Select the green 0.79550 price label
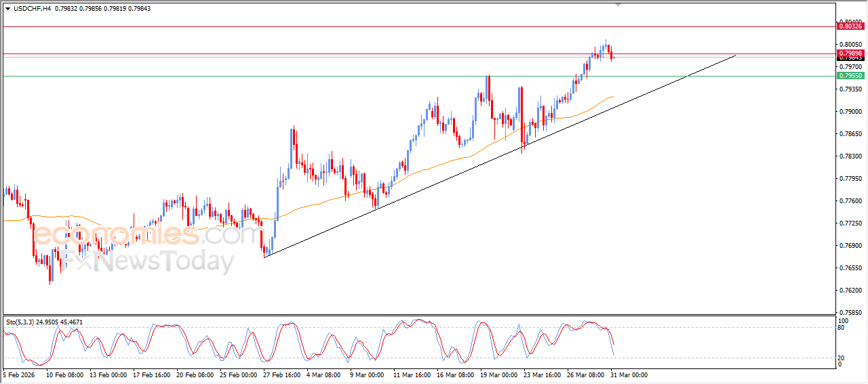This screenshot has width=868, height=384. [x=850, y=76]
